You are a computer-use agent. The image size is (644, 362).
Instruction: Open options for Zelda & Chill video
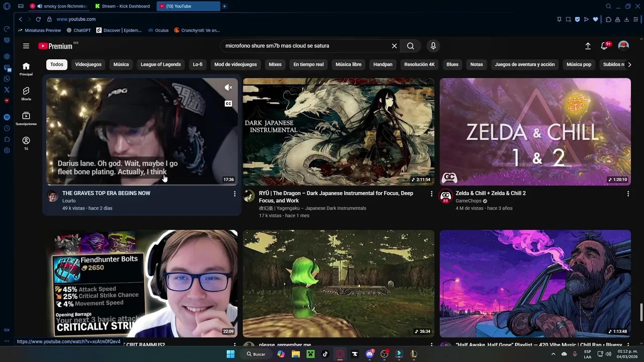(x=628, y=194)
